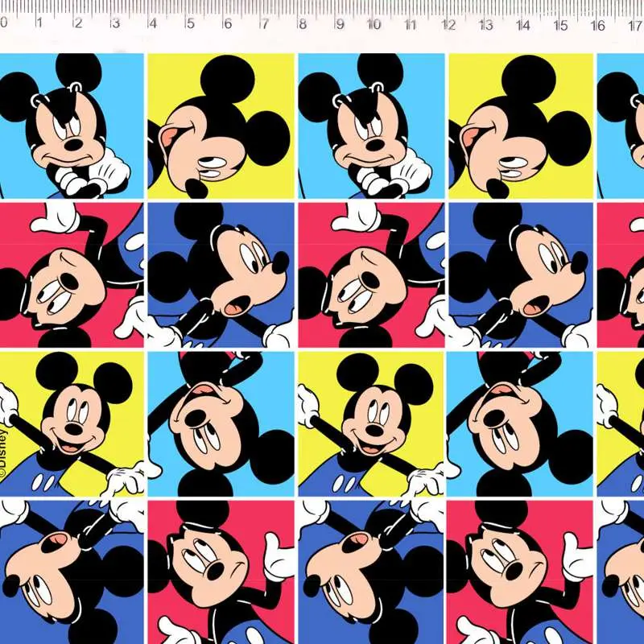644x644 pixels.
Task: Click the number 10 on the ruler
Action: pyautogui.click(x=374, y=24)
